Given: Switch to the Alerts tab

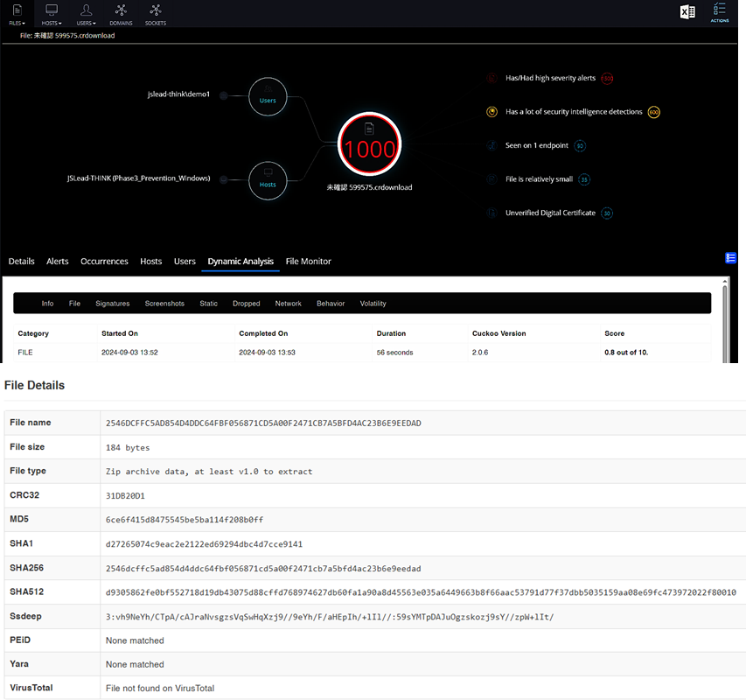Looking at the screenshot, I should [x=58, y=262].
